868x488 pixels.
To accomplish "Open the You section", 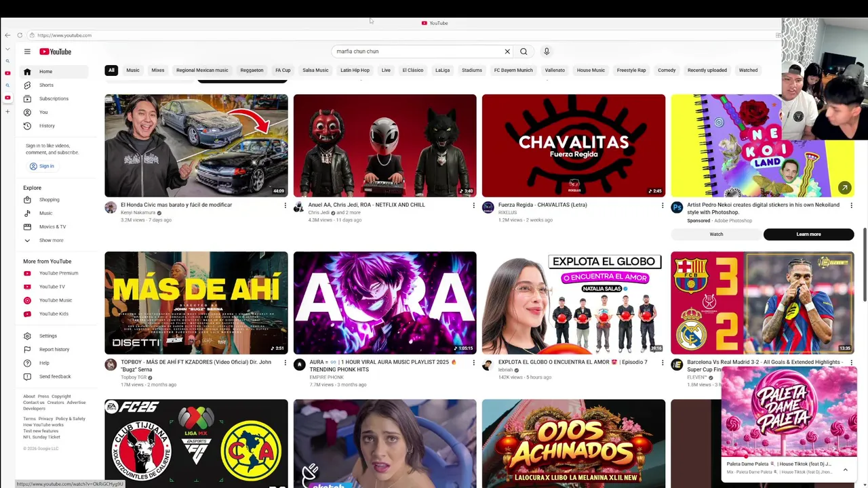I will [x=54, y=112].
